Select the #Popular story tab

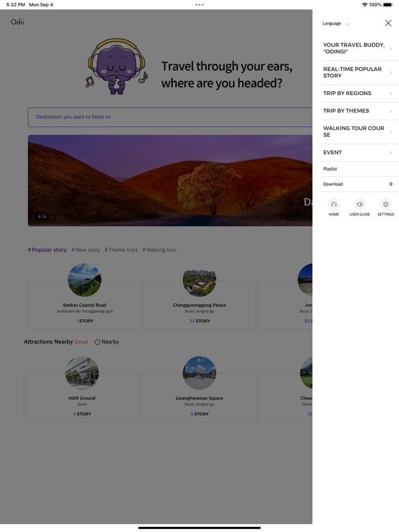coord(47,250)
